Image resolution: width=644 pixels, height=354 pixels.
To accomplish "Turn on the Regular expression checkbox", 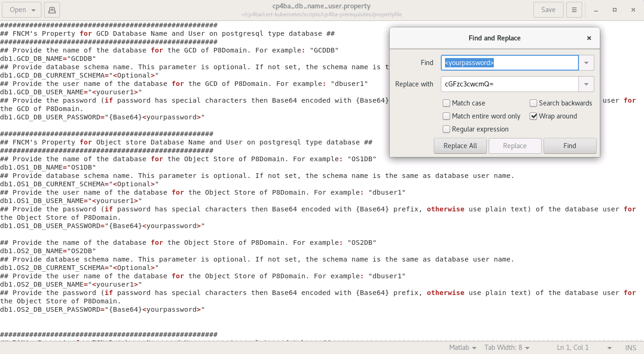I will 446,129.
